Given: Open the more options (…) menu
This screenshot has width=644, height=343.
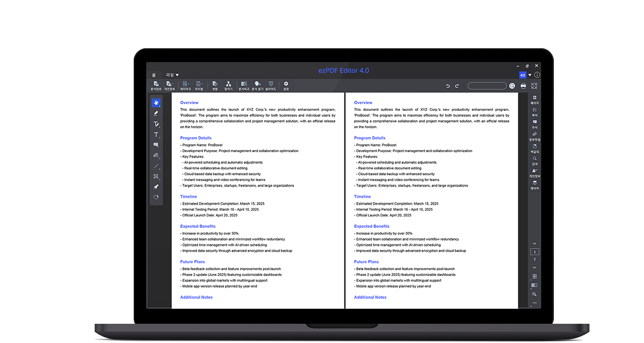Looking at the screenshot, I should [535, 303].
